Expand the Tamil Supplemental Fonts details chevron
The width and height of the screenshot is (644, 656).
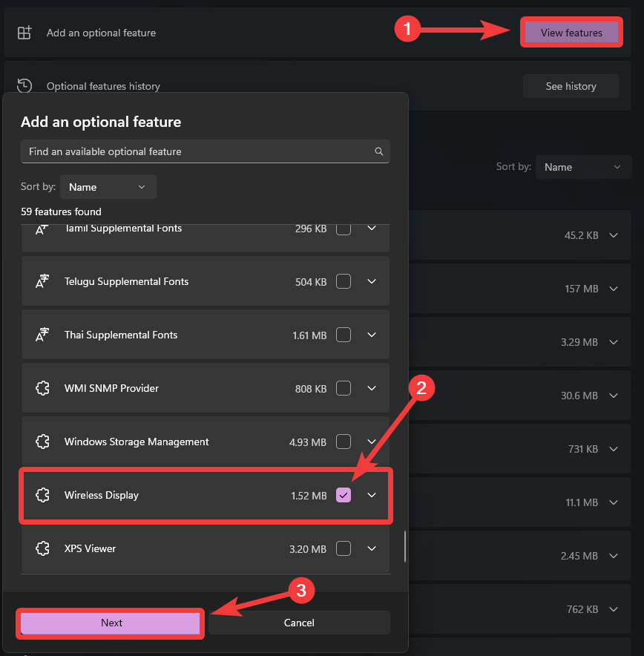point(372,229)
